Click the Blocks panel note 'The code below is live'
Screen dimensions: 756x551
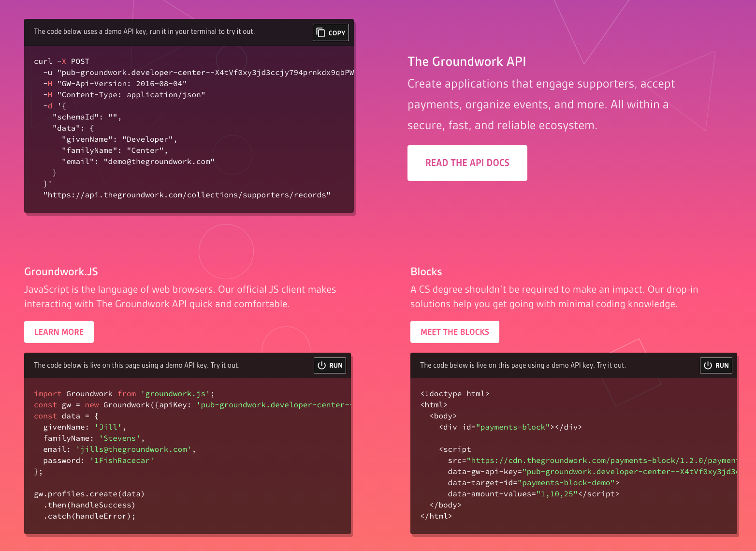pyautogui.click(x=523, y=365)
